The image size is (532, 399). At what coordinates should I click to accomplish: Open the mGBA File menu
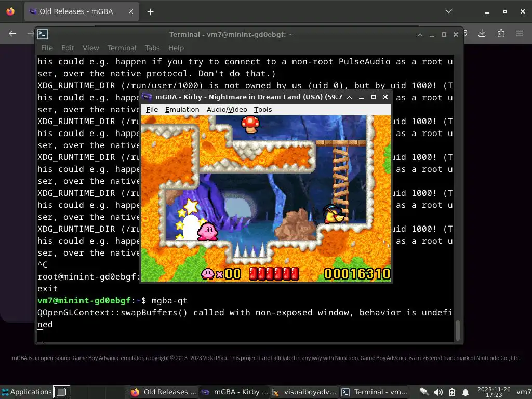[152, 109]
